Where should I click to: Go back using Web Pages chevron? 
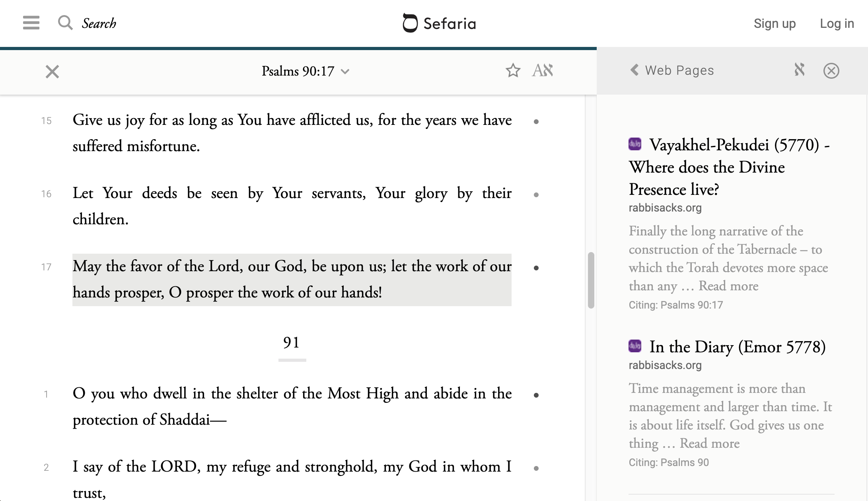(x=634, y=70)
